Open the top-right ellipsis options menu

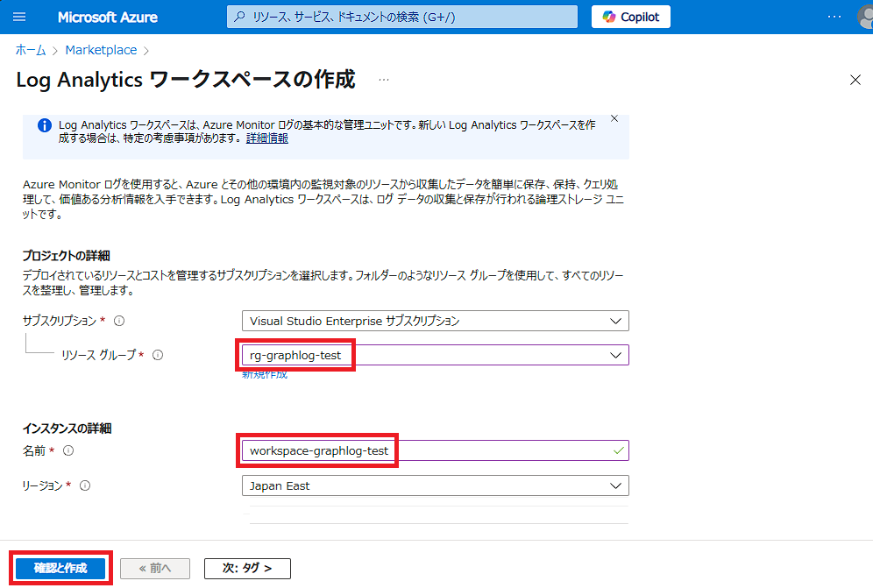834,17
